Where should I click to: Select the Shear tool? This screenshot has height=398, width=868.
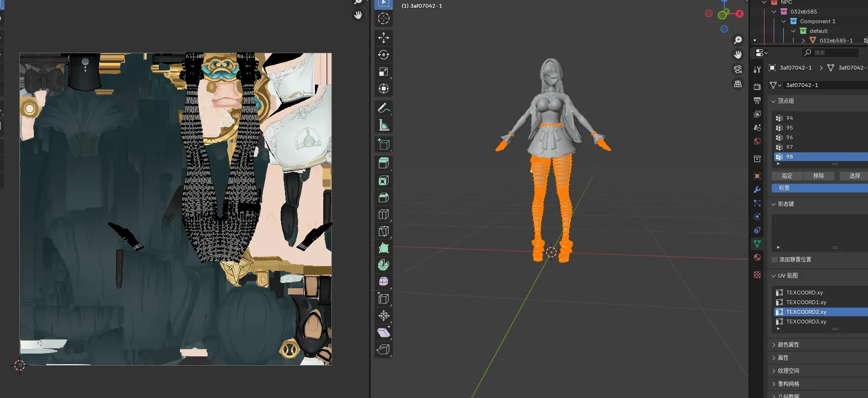coord(384,333)
